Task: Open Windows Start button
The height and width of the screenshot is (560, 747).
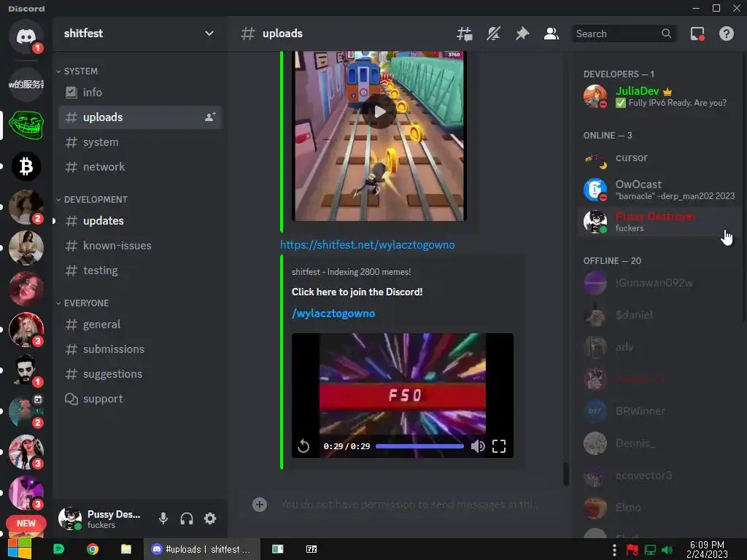Action: click(19, 549)
